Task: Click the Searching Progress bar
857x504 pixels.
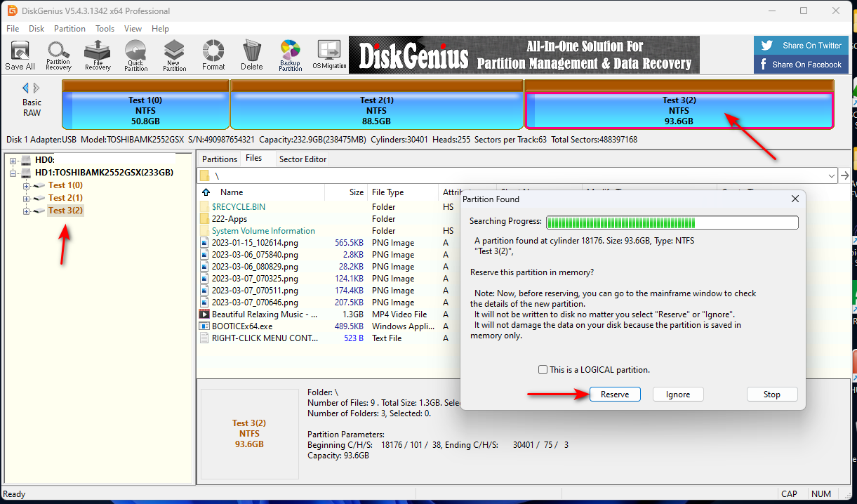Action: 672,223
